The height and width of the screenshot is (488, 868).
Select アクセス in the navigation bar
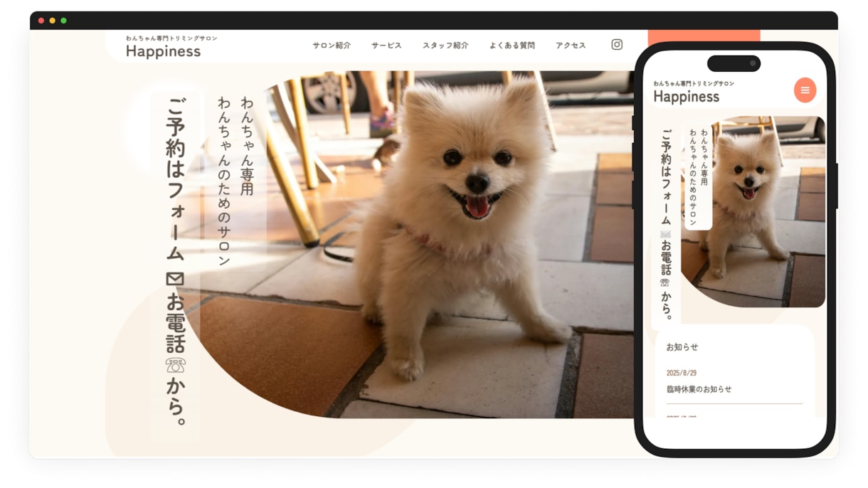tap(571, 46)
